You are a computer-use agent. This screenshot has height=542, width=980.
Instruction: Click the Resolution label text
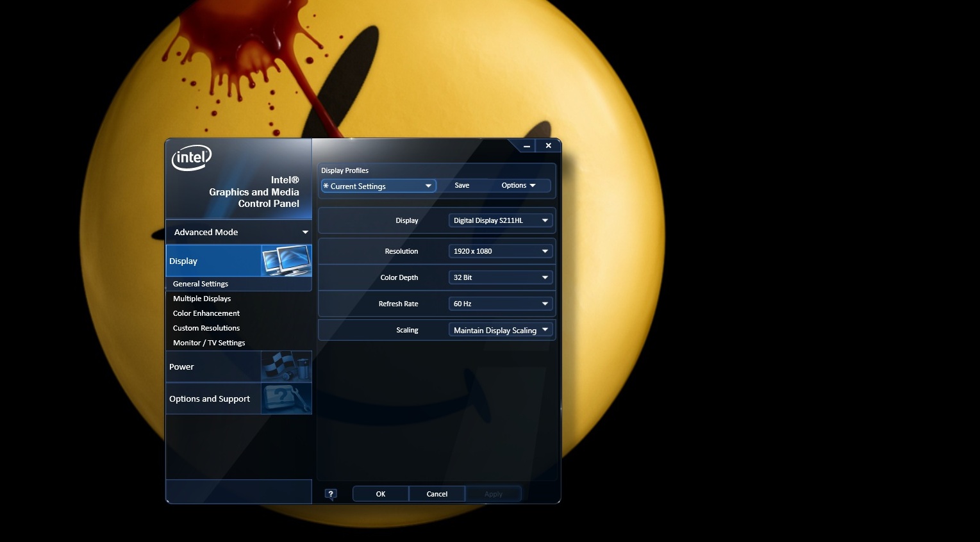[x=401, y=251]
